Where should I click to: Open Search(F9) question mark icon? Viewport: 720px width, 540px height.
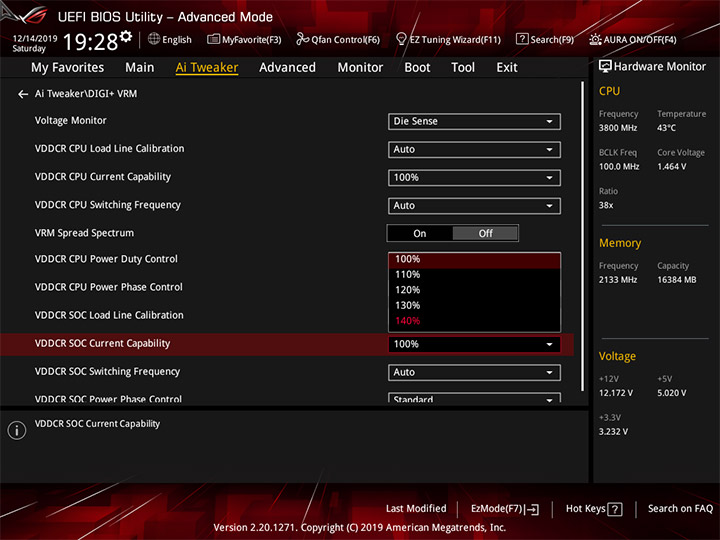pyautogui.click(x=522, y=39)
